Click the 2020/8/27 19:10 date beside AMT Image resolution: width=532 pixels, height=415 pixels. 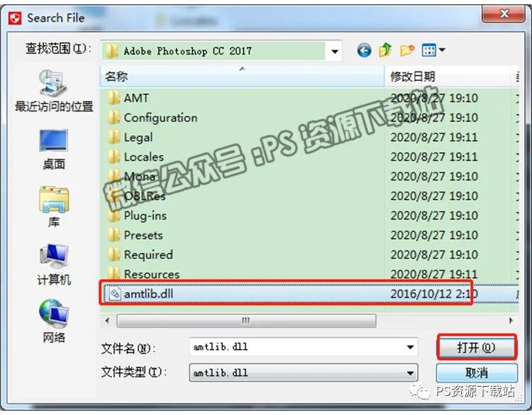[x=434, y=98]
